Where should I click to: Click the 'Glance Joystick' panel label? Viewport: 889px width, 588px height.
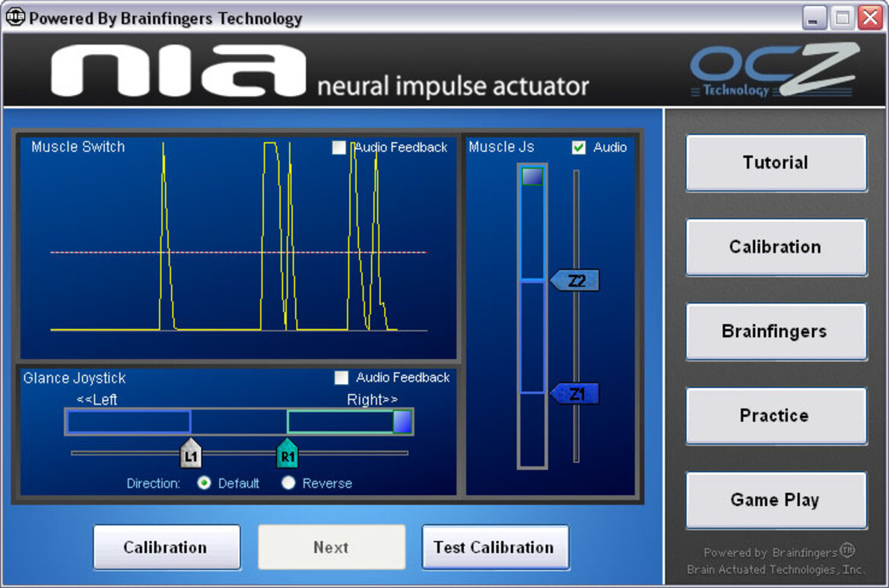click(75, 378)
